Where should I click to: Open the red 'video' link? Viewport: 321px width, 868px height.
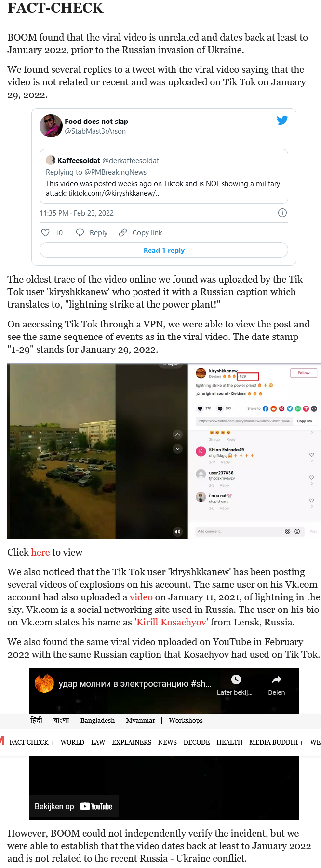tap(141, 597)
